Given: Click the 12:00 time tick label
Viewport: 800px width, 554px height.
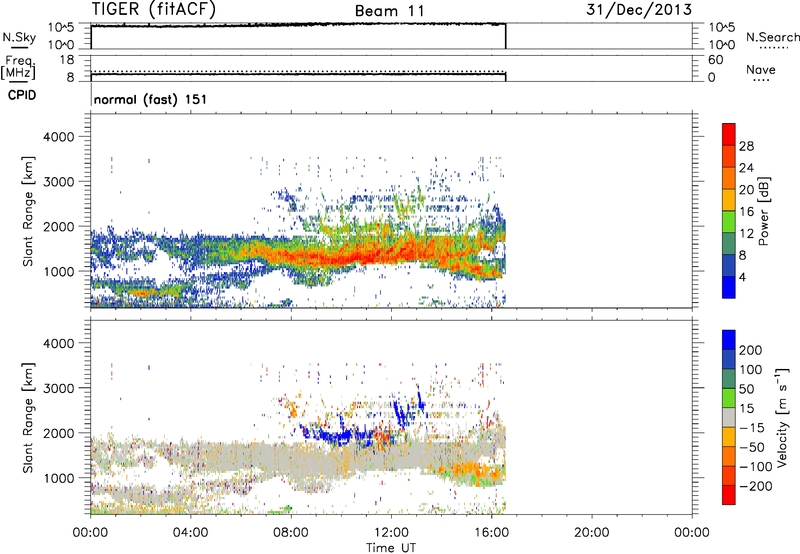Looking at the screenshot, I should pos(391,533).
